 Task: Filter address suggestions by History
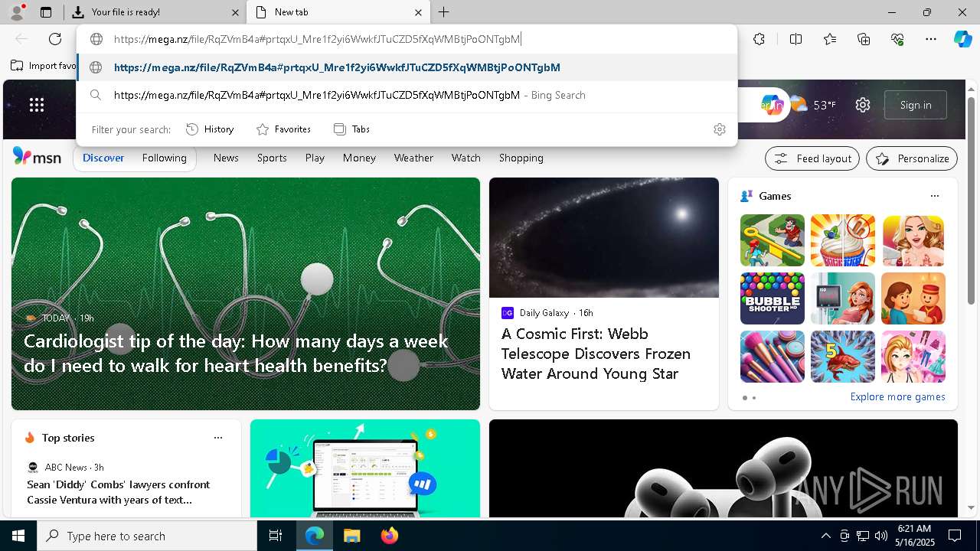[x=210, y=129]
